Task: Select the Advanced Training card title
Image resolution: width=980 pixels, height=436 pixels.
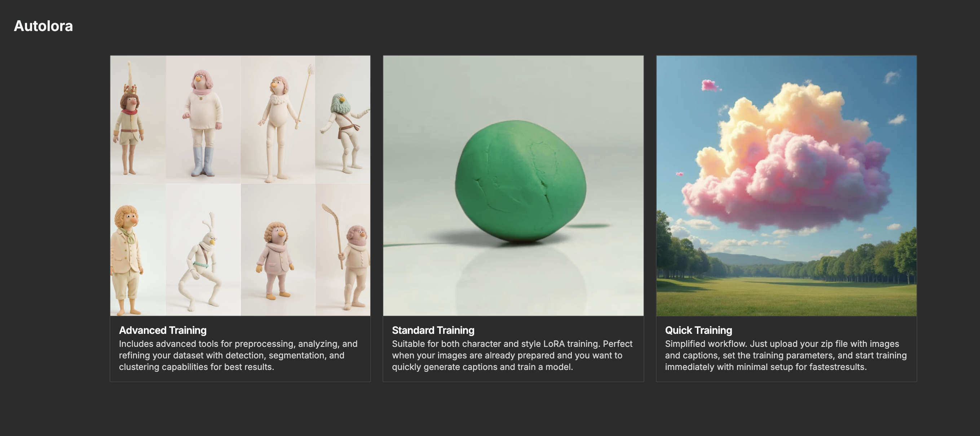Action: 163,330
